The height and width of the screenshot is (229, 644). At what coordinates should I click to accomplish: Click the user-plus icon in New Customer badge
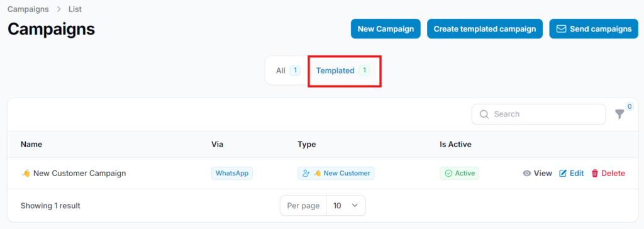coord(306,174)
